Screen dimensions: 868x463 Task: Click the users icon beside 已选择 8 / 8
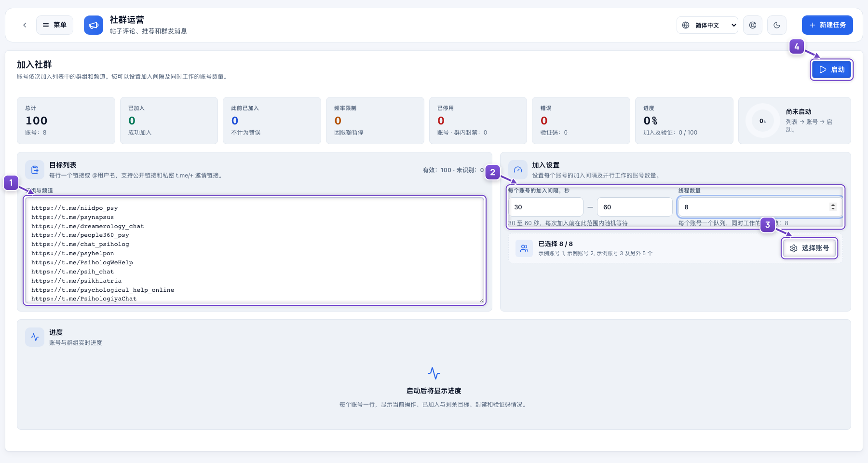(x=524, y=248)
